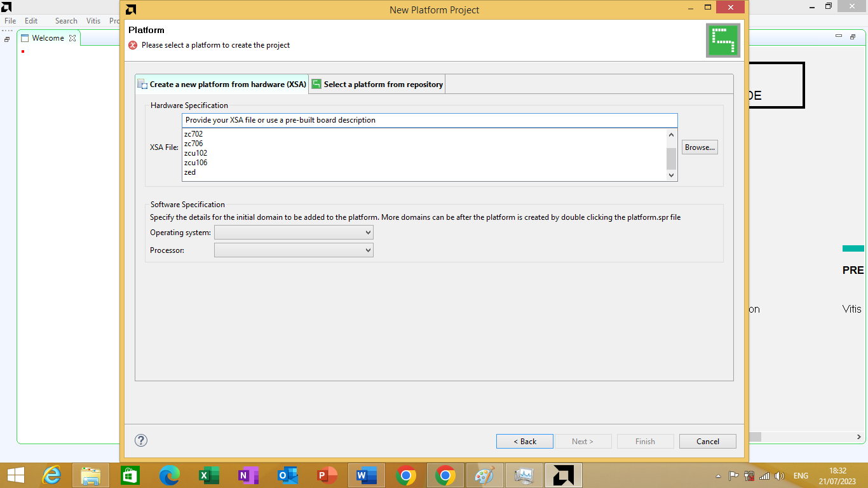Viewport: 868px width, 488px height.
Task: Maximize the New Platform Project dialog
Action: 707,8
